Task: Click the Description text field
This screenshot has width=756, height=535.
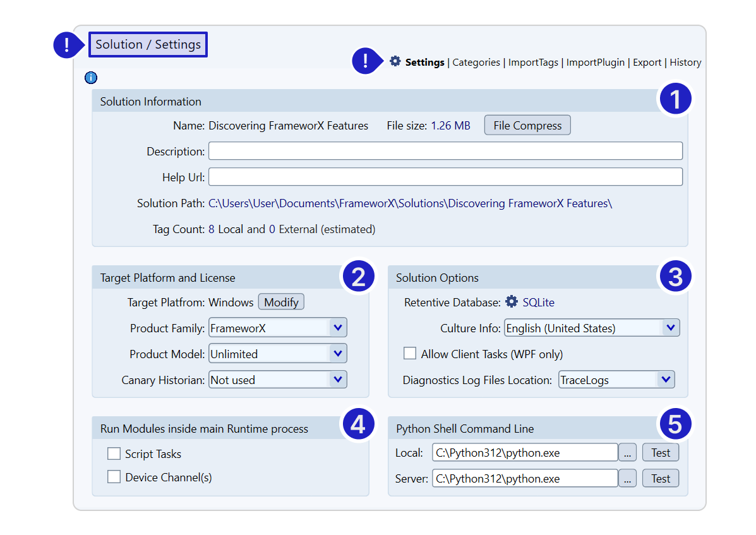Action: click(445, 151)
